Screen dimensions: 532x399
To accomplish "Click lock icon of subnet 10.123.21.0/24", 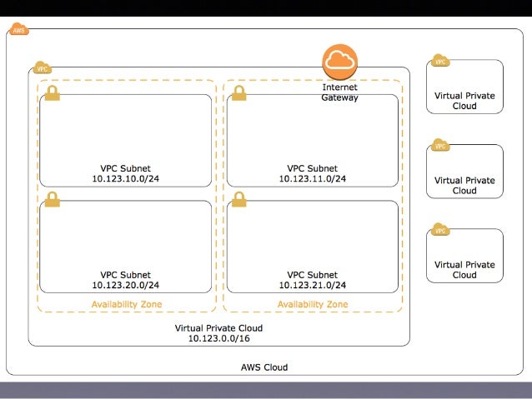I will point(238,199).
